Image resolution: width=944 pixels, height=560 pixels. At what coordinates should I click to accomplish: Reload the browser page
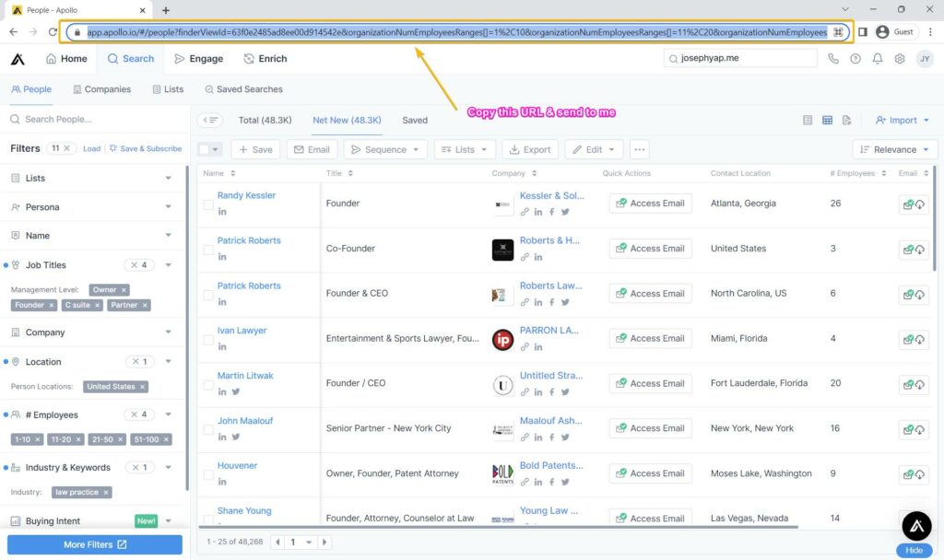53,32
